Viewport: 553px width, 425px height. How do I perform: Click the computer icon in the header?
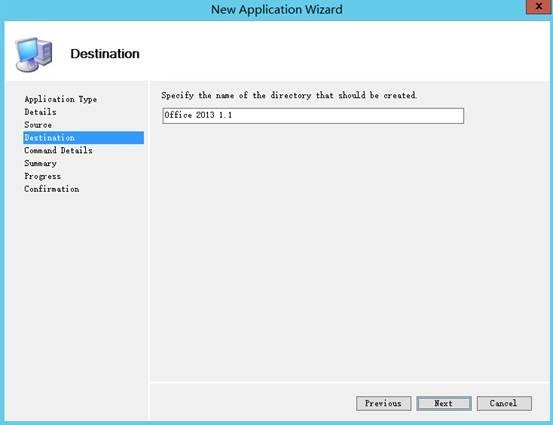tap(34, 54)
